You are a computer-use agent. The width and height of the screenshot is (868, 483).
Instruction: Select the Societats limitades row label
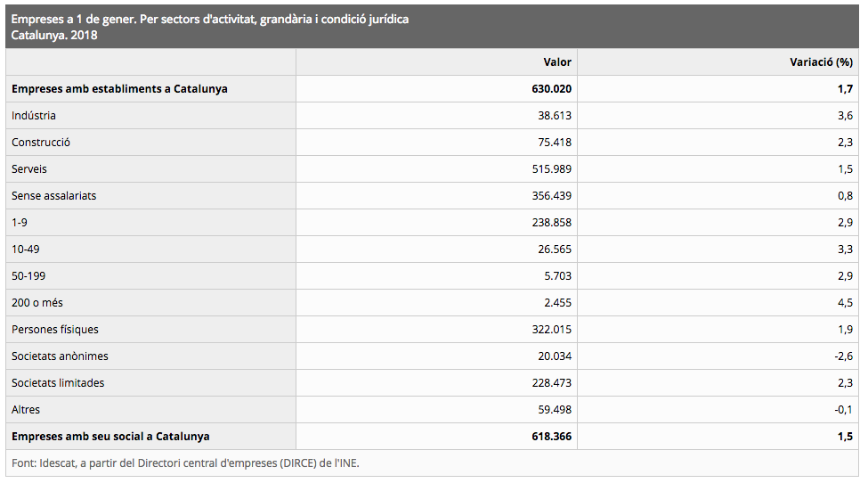coord(58,382)
